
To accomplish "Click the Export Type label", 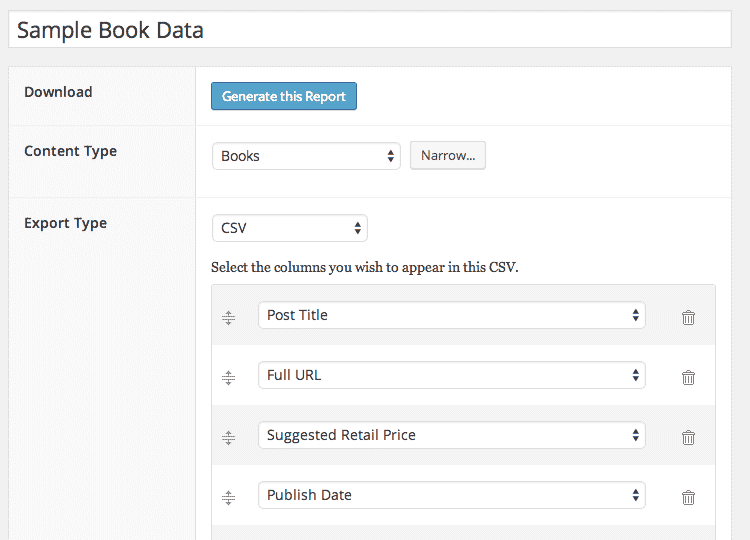I will pos(66,223).
